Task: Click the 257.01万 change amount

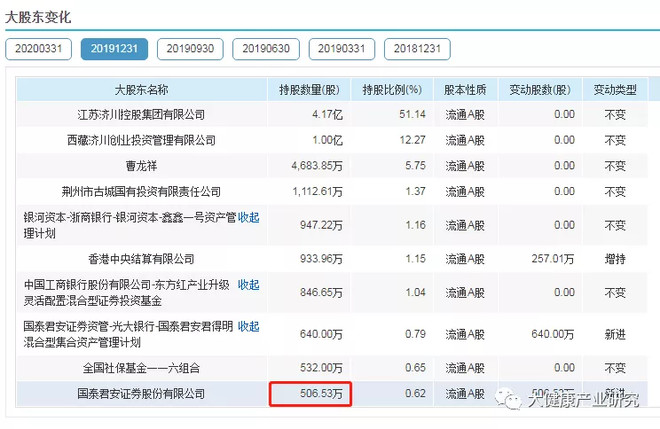Action: click(553, 258)
